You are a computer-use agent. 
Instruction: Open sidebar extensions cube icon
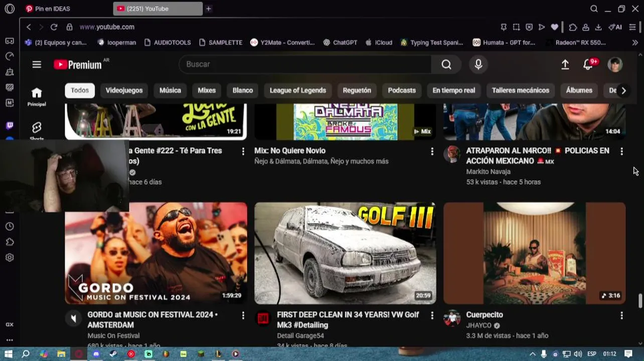coord(10,242)
